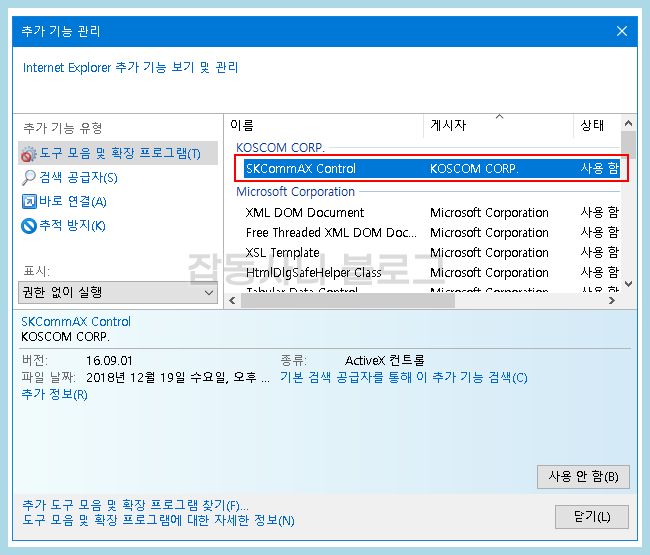Click the vertical scrollbar up arrow

tap(628, 123)
